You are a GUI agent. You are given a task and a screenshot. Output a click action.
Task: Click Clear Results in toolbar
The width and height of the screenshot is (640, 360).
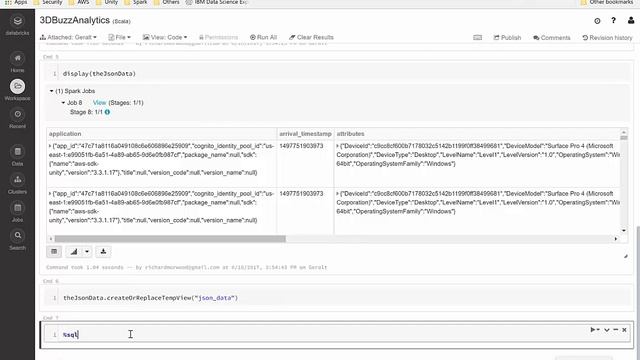(x=311, y=37)
